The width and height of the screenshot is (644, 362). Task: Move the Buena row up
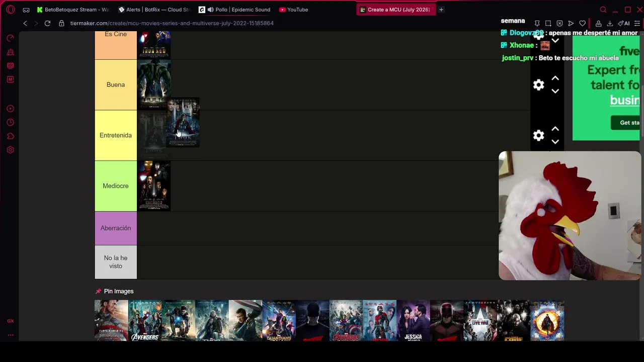555,78
